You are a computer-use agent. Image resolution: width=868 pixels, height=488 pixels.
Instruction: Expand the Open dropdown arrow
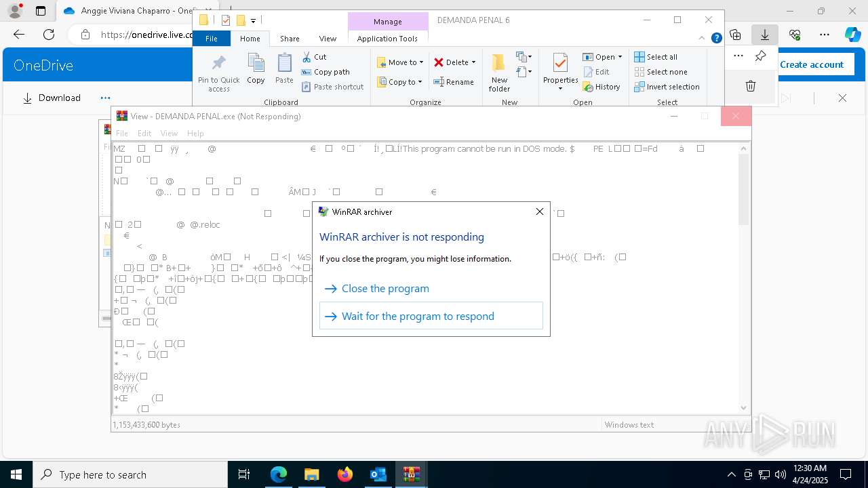(620, 57)
